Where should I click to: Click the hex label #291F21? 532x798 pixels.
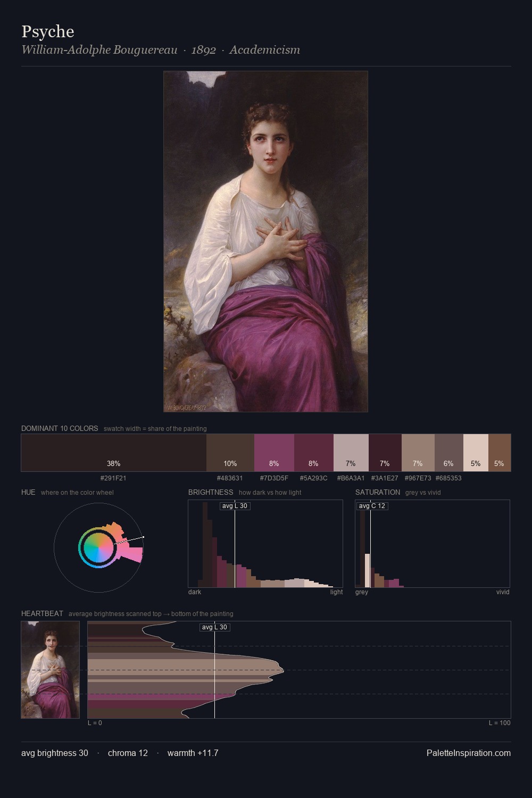(x=113, y=478)
